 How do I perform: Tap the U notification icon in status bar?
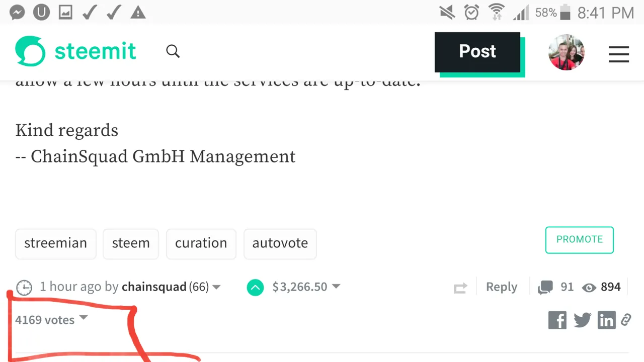[41, 13]
